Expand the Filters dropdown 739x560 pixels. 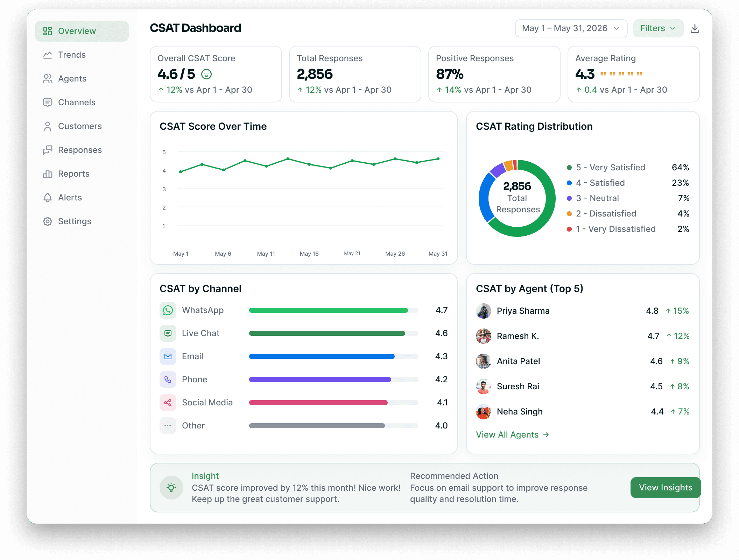(658, 28)
